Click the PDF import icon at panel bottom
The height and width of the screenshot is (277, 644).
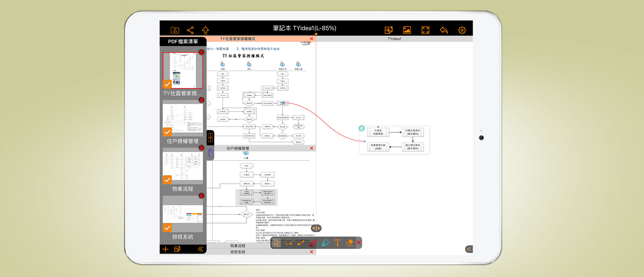(177, 249)
